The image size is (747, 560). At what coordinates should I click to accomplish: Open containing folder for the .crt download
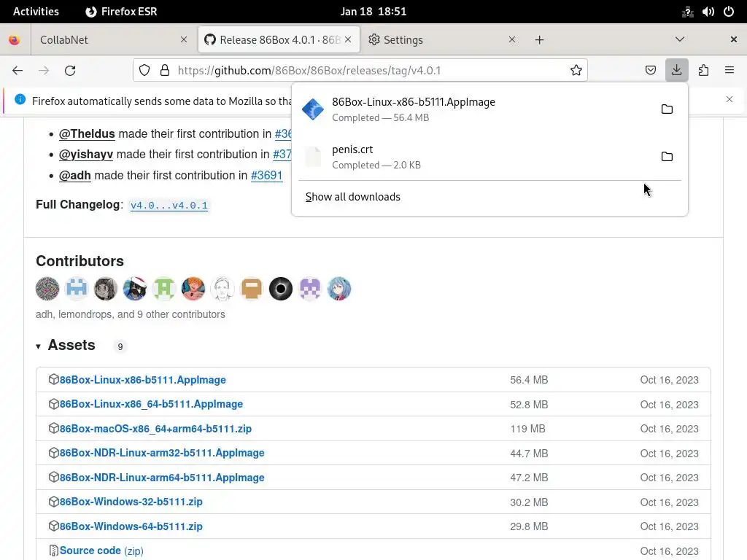pos(667,157)
